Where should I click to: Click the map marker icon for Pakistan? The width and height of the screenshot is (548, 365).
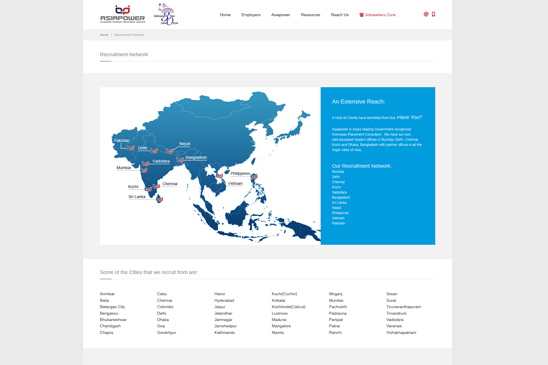[x=131, y=148]
